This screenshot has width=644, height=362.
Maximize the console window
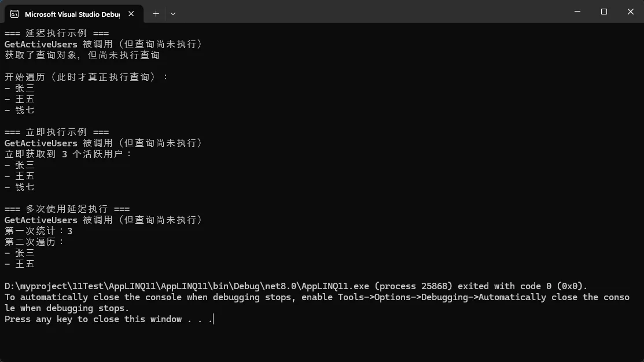[603, 12]
